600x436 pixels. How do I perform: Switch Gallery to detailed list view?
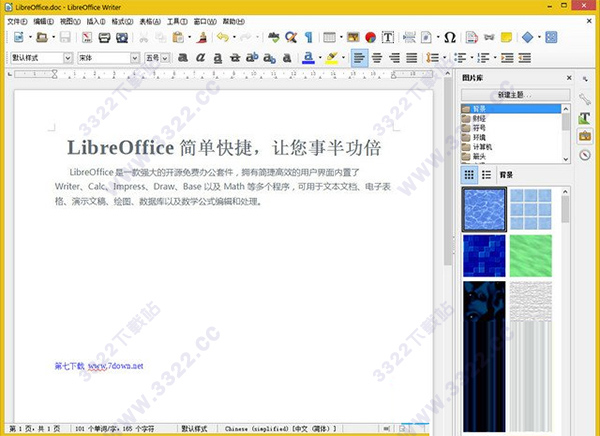[486, 175]
